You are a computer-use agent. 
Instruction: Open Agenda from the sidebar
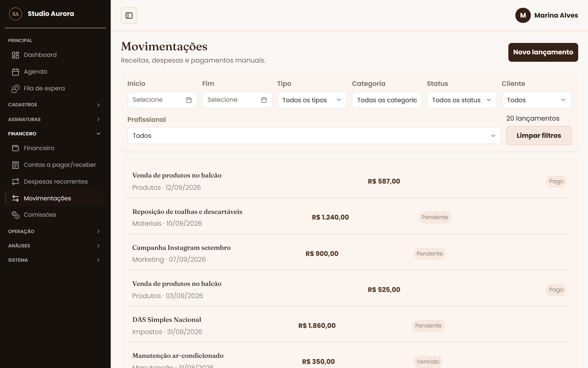click(x=55, y=72)
